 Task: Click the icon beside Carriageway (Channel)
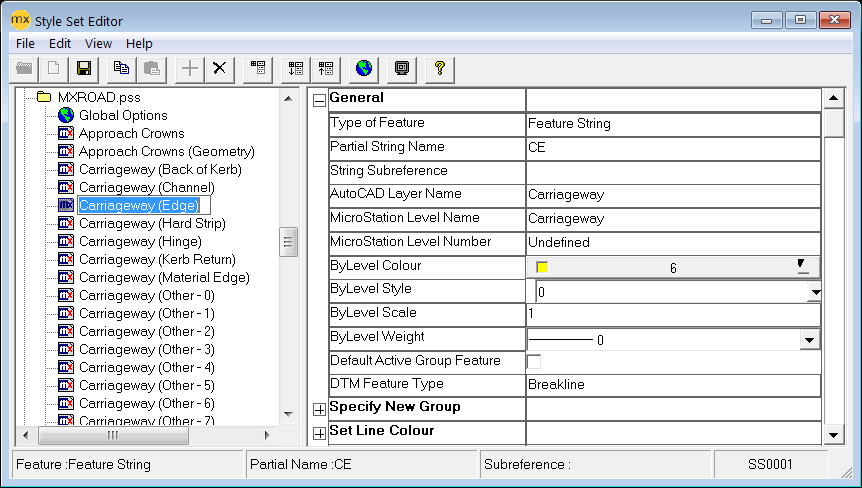[66, 187]
